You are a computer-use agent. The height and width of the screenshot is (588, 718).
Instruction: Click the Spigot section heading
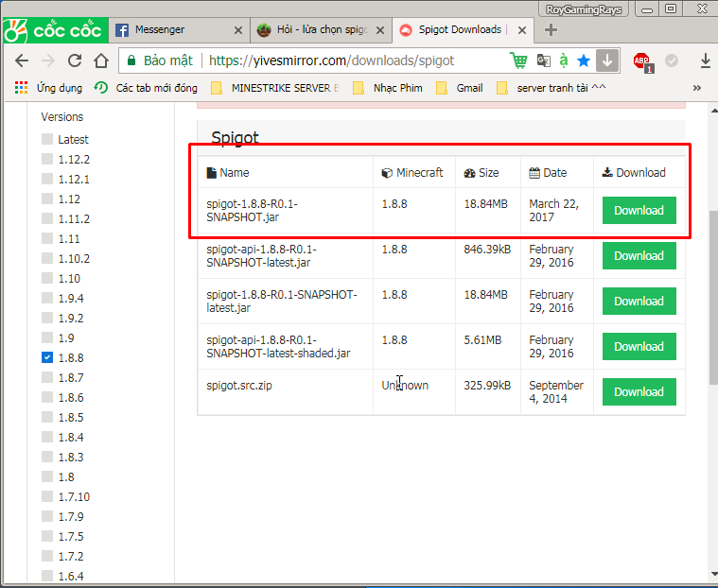[235, 137]
